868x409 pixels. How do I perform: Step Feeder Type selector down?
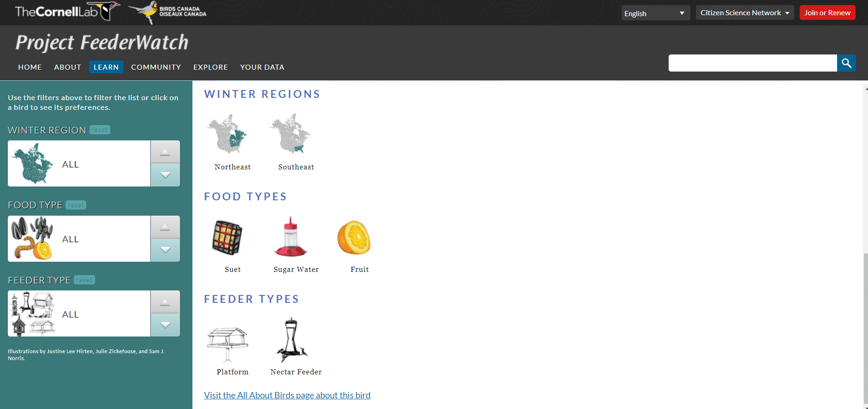[165, 325]
